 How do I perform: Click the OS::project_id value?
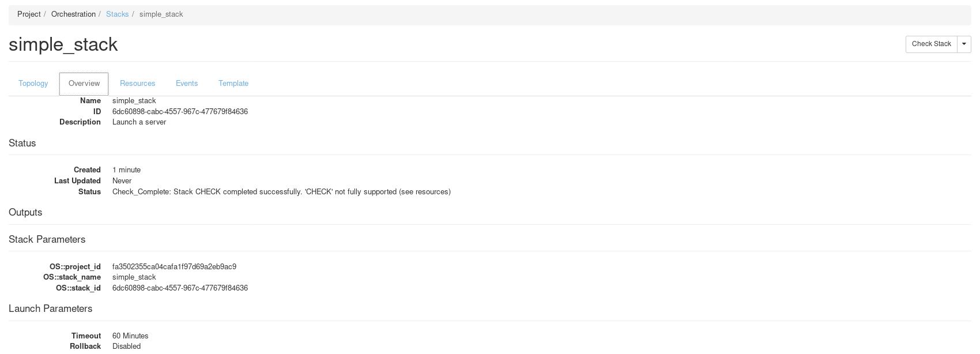(x=174, y=267)
